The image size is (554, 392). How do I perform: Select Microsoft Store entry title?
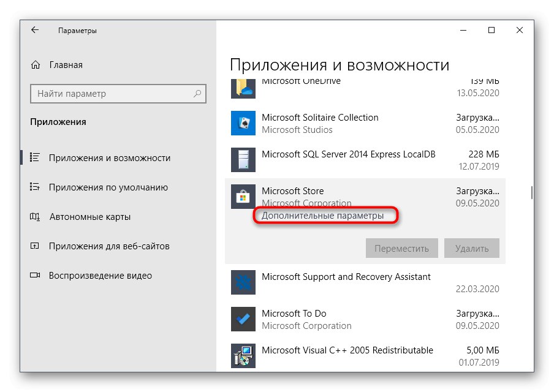(x=292, y=191)
